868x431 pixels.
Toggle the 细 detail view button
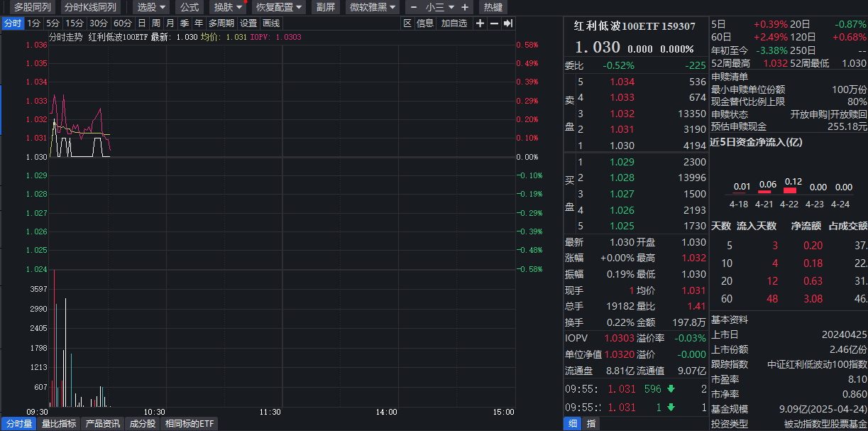pyautogui.click(x=572, y=424)
